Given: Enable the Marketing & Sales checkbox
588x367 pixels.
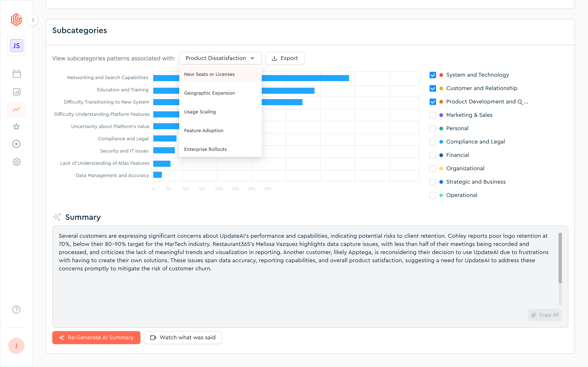Looking at the screenshot, I should point(433,115).
